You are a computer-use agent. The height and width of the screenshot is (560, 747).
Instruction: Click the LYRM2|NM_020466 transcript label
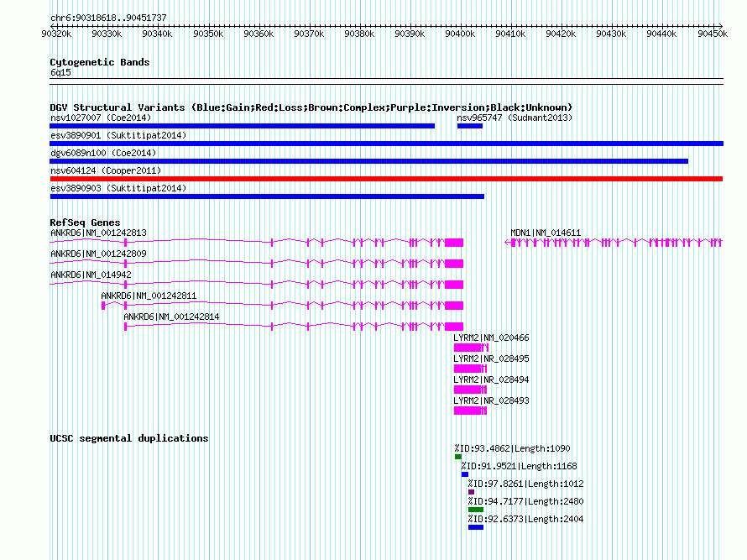point(491,338)
